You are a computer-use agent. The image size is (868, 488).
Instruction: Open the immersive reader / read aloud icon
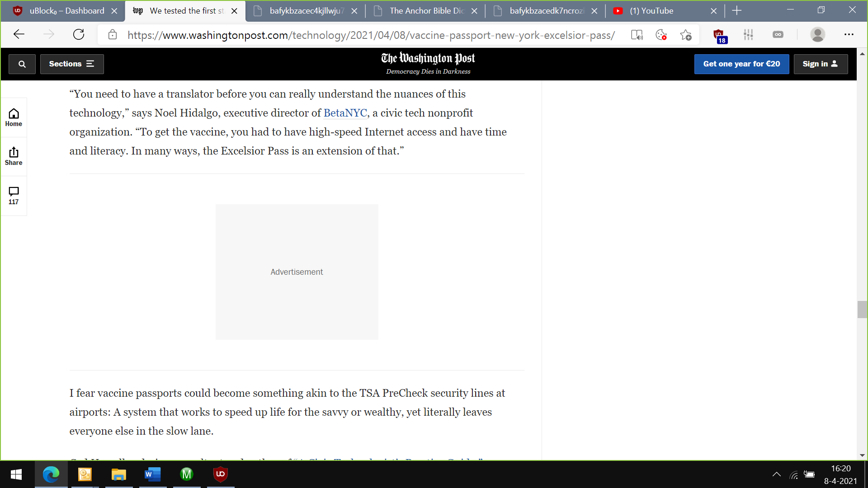[x=637, y=34]
